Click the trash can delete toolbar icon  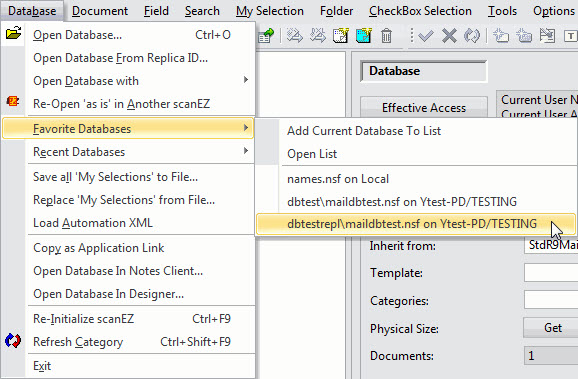click(x=386, y=36)
